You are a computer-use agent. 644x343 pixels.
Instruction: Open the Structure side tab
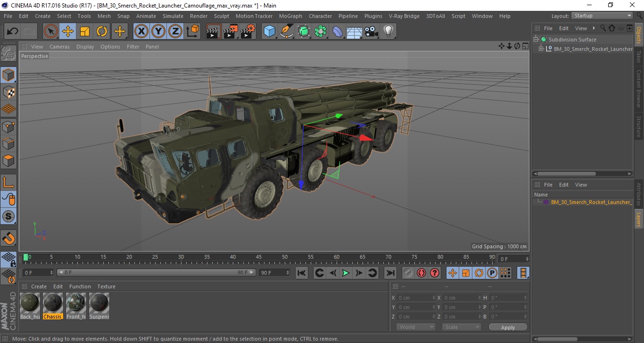tap(639, 126)
